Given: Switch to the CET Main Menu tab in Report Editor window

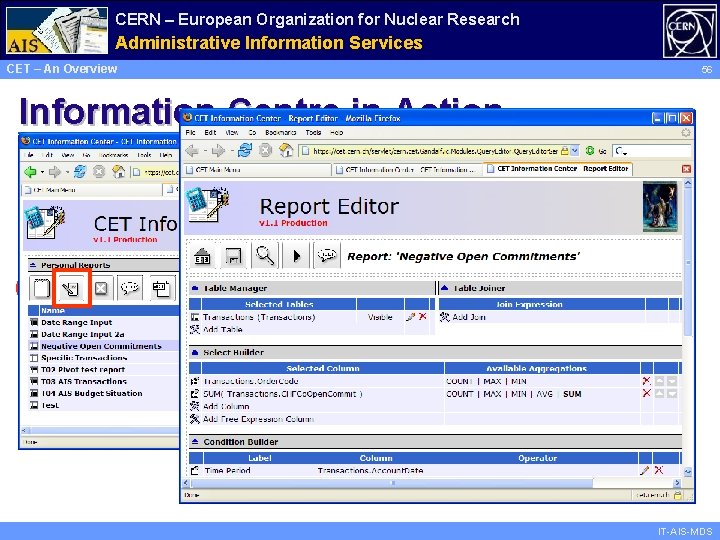Looking at the screenshot, I should (257, 169).
